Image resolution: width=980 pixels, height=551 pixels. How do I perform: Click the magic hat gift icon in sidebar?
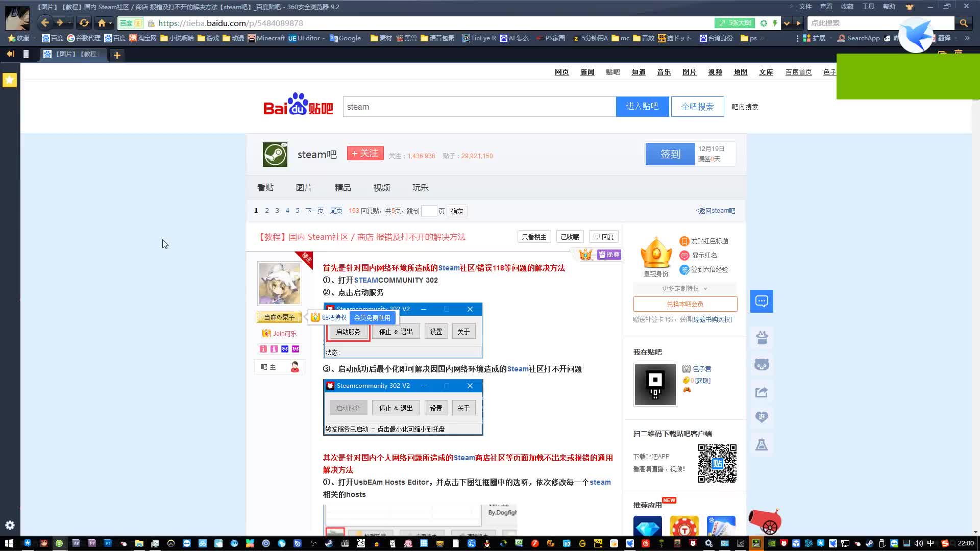pyautogui.click(x=762, y=337)
